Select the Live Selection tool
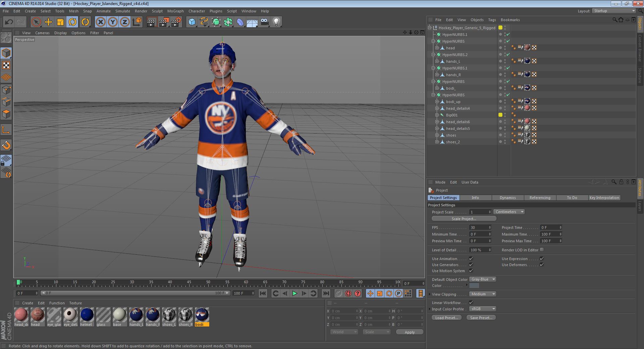This screenshot has width=644, height=349. pos(36,22)
